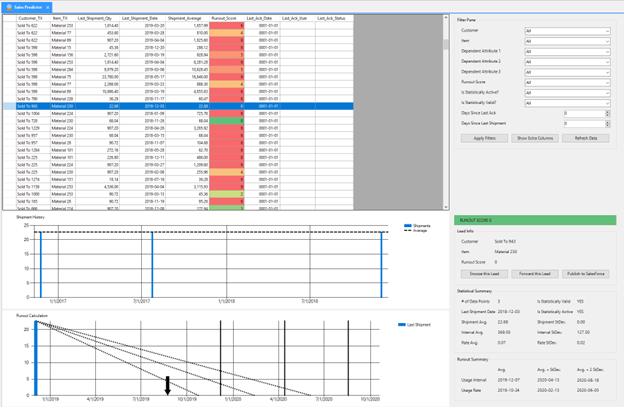Close the Sales Predictor tab
The width and height of the screenshot is (624, 407).
coord(48,7)
